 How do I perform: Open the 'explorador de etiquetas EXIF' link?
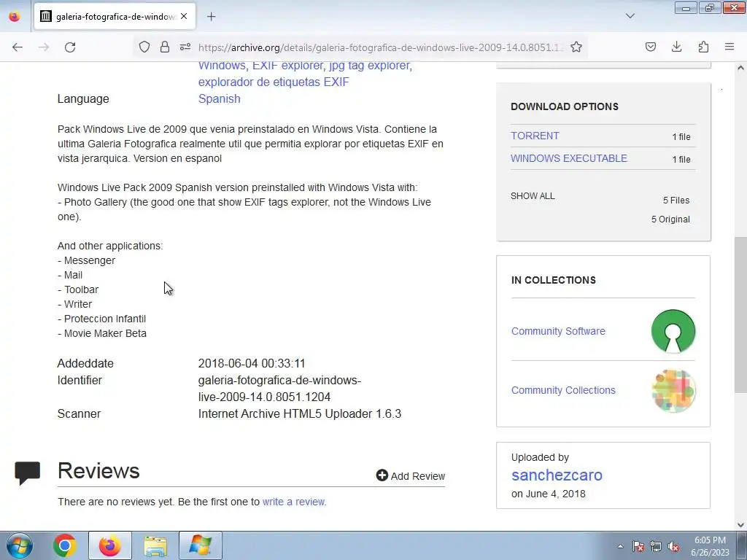[274, 82]
